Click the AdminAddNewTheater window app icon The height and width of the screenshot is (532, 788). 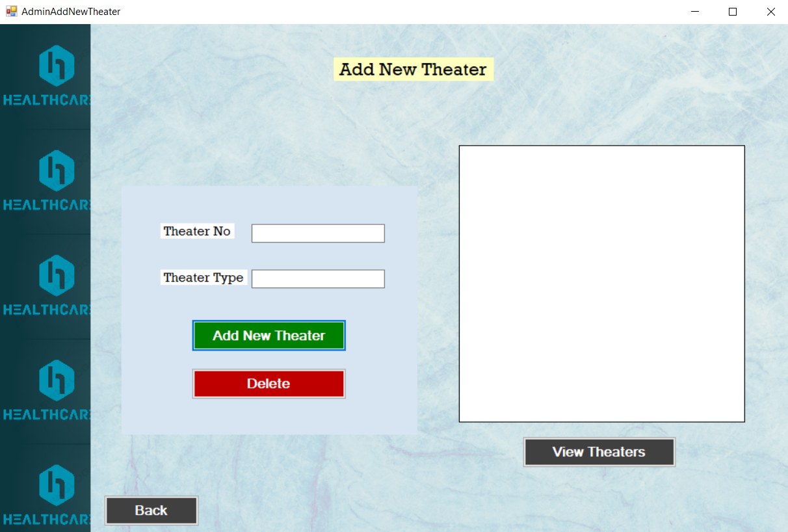click(11, 12)
